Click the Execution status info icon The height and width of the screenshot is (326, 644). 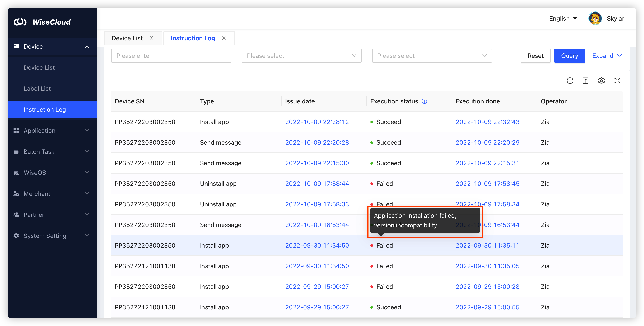point(424,101)
